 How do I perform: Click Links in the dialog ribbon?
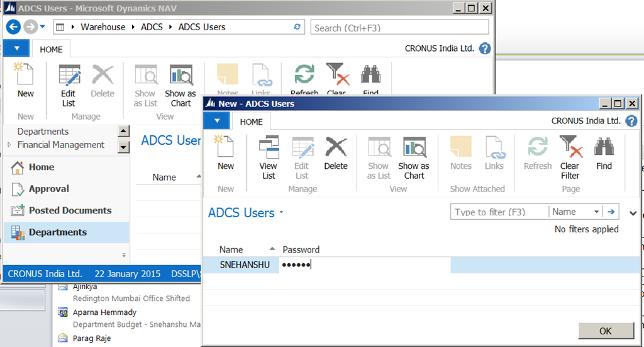(x=494, y=153)
